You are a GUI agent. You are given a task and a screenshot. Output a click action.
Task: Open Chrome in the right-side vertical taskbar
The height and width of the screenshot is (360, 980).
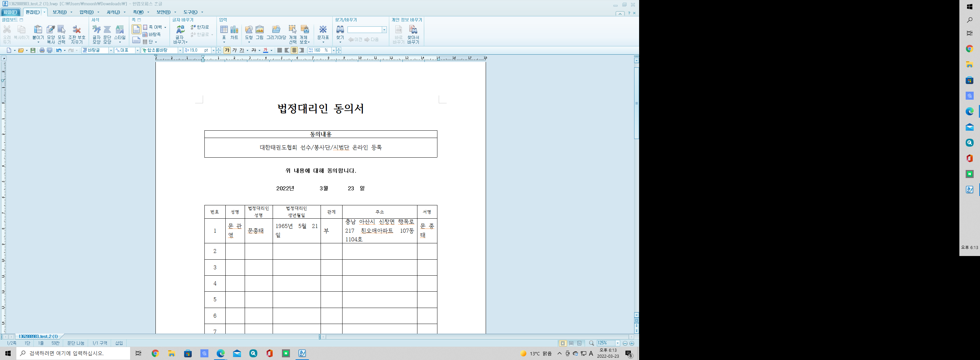[x=969, y=49]
